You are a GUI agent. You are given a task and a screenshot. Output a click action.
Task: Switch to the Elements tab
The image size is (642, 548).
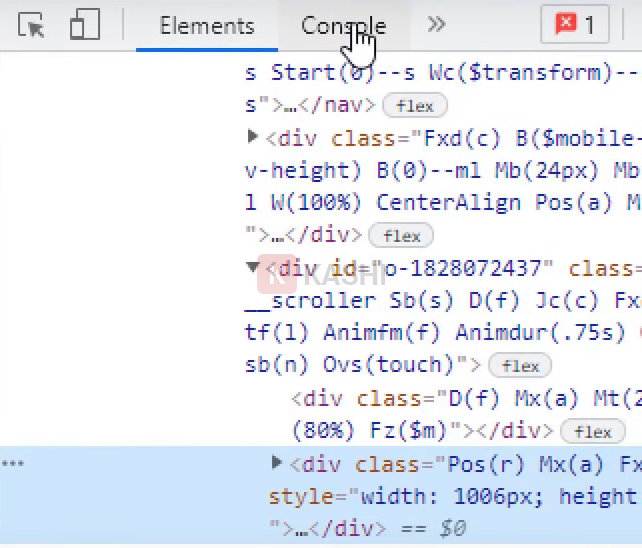(x=207, y=26)
